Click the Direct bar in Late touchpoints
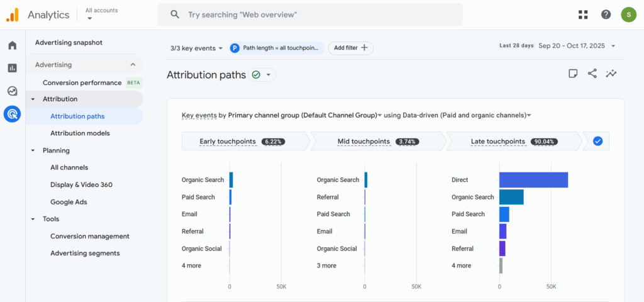The height and width of the screenshot is (302, 644). [x=533, y=180]
